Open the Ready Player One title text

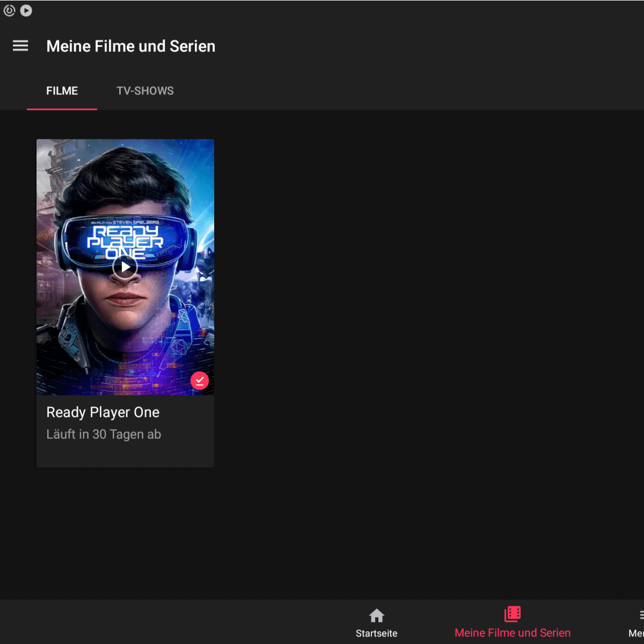[103, 412]
